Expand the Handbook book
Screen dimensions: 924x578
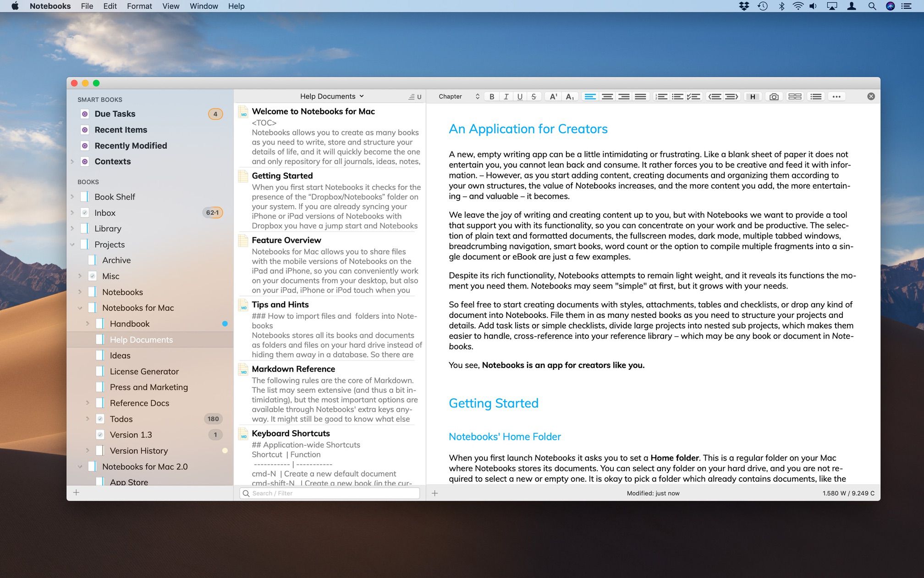(88, 324)
